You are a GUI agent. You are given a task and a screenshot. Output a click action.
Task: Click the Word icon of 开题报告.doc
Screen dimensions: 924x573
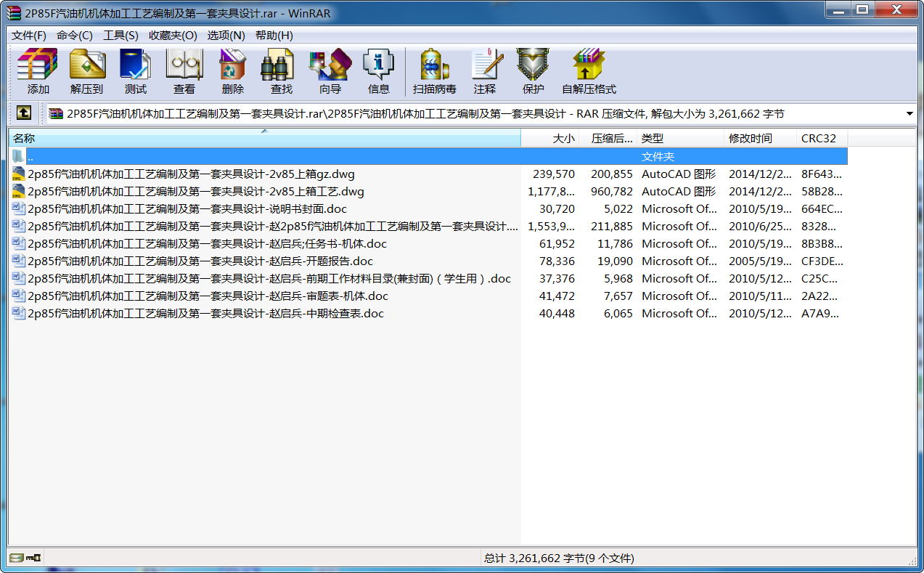click(x=18, y=261)
